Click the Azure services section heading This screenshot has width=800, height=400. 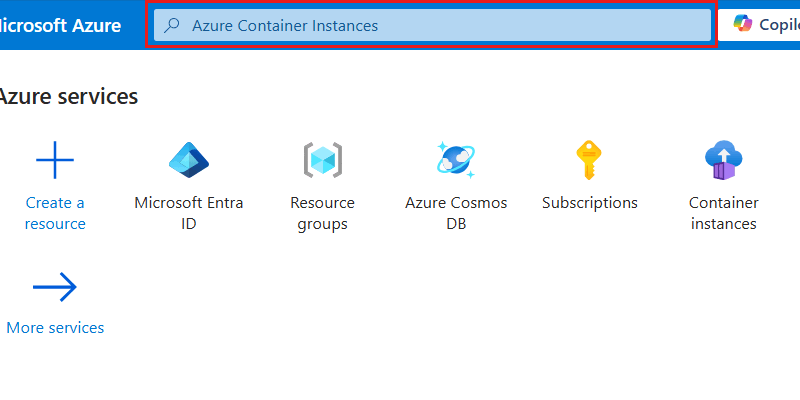pos(67,96)
